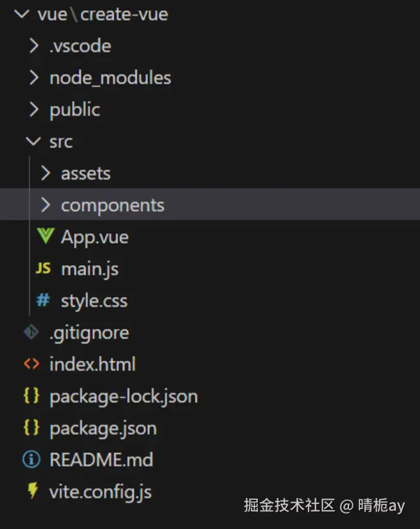Collapse the vue\create-vue root folder chevron
This screenshot has height=529, width=420.
click(x=22, y=14)
